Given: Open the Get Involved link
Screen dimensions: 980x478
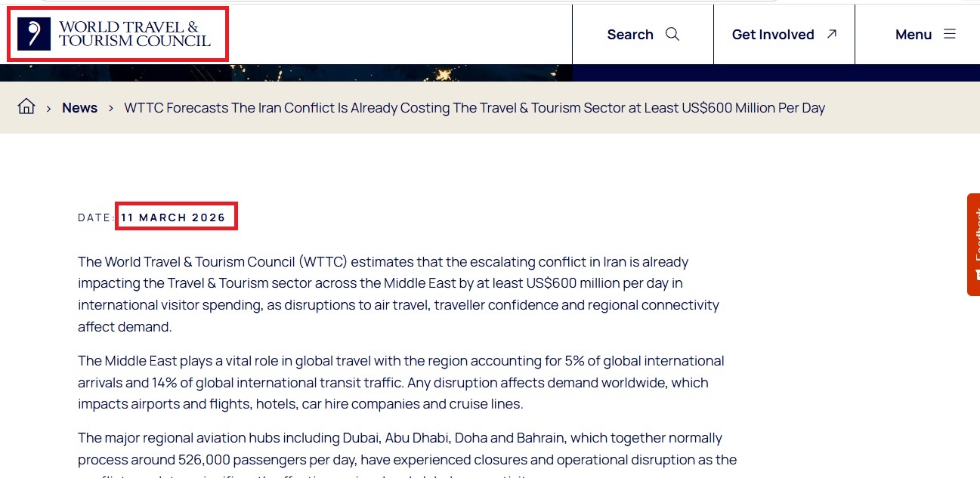Looking at the screenshot, I should pos(773,35).
